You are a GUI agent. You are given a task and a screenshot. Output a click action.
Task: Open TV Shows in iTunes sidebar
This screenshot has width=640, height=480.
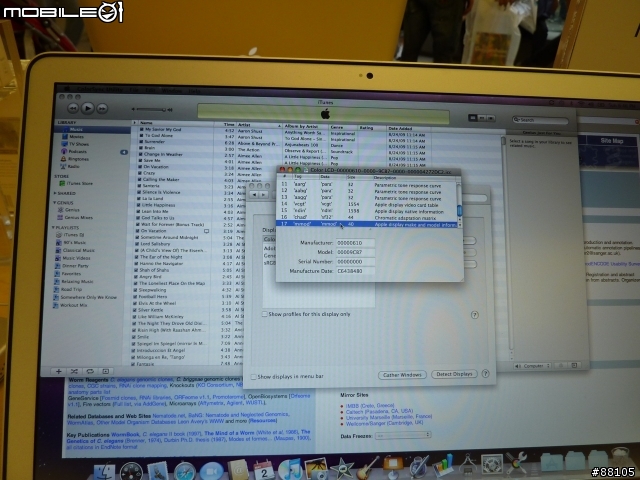tap(78, 144)
